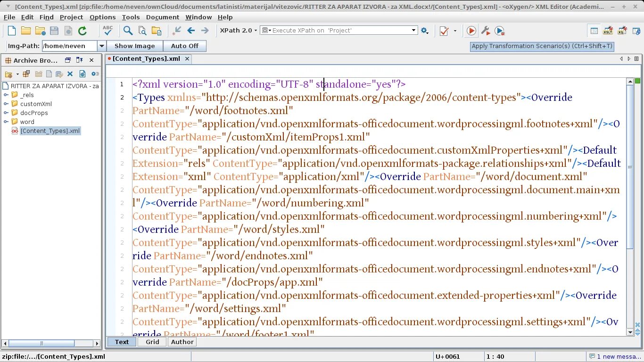Select [Content_Types].xml in archive tree
This screenshot has width=644, height=362.
(x=50, y=131)
